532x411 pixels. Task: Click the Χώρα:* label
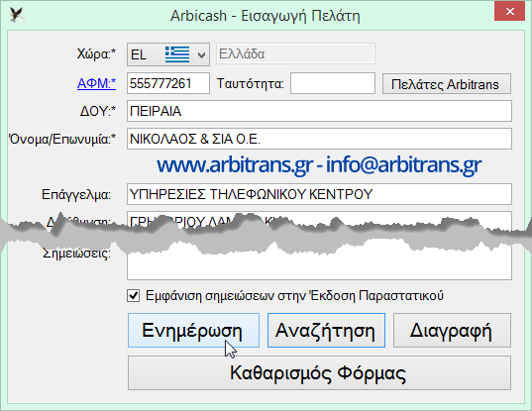[96, 53]
